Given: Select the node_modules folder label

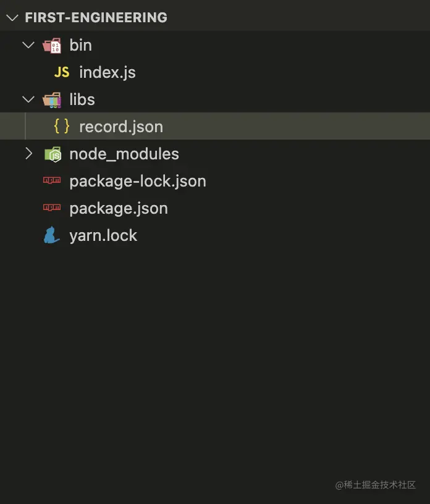Looking at the screenshot, I should click(x=124, y=154).
